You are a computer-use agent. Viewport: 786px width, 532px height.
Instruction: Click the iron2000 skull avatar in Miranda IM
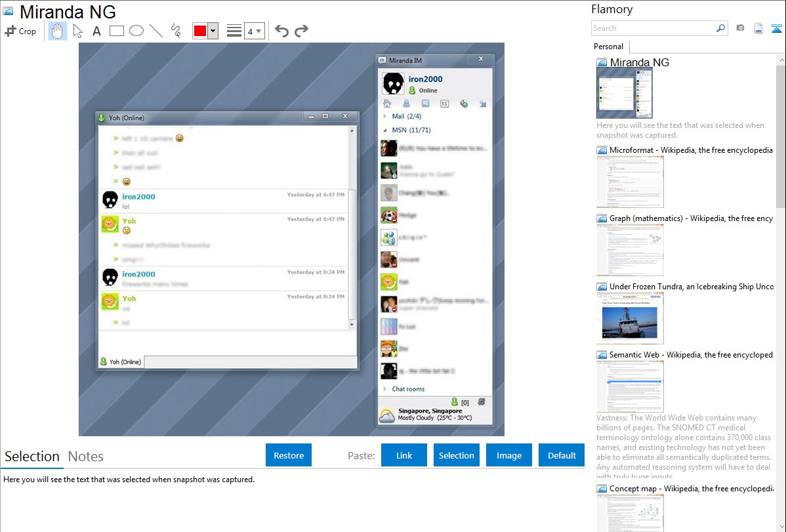[393, 84]
